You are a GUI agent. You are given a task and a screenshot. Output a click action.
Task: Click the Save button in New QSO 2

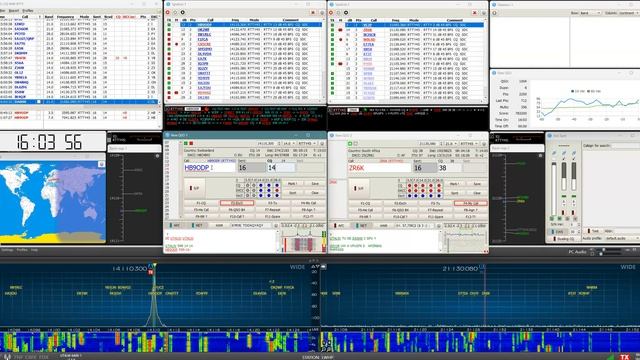477,184
